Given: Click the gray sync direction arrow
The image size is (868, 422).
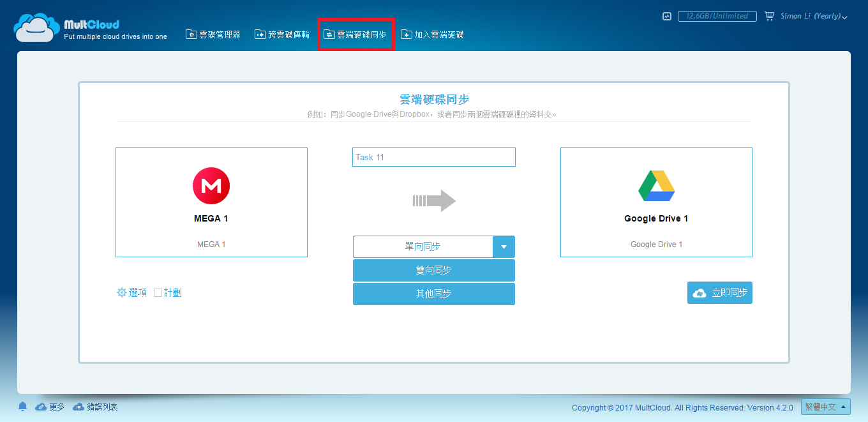Looking at the screenshot, I should pyautogui.click(x=434, y=201).
